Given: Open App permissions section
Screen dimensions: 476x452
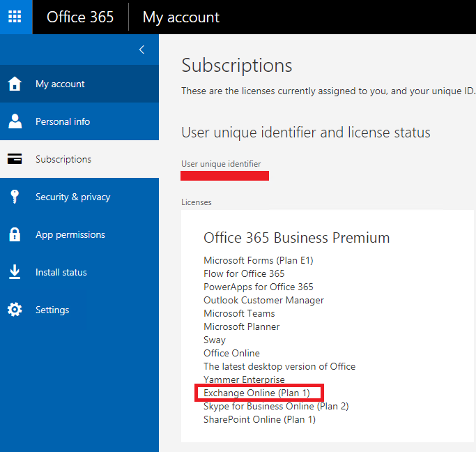Looking at the screenshot, I should [x=79, y=234].
